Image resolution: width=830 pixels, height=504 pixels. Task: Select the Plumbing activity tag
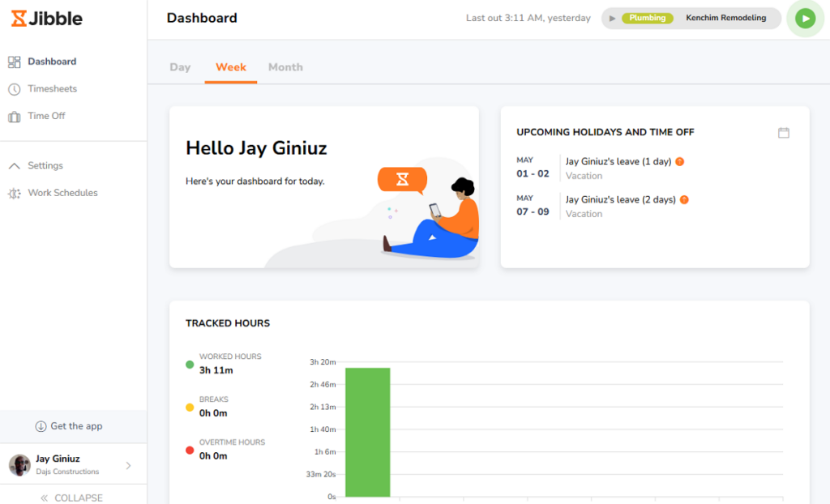coord(648,18)
